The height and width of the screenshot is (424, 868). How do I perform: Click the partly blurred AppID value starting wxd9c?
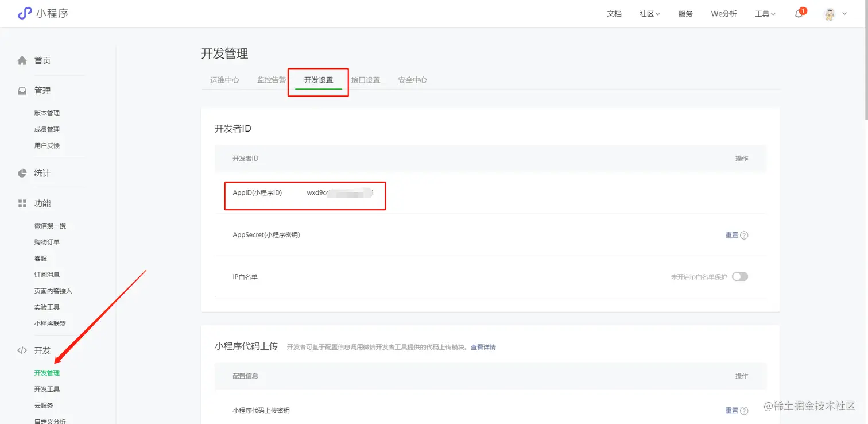[x=340, y=193]
